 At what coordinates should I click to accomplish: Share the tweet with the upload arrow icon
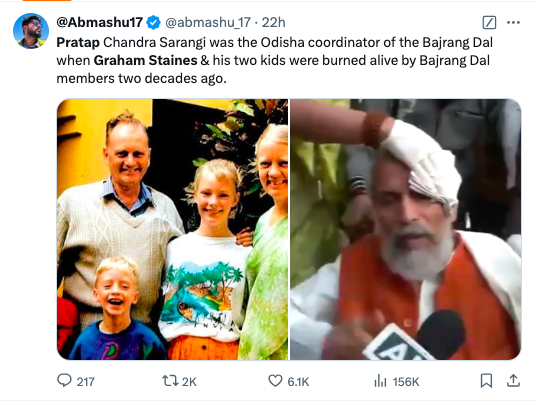coord(513,380)
